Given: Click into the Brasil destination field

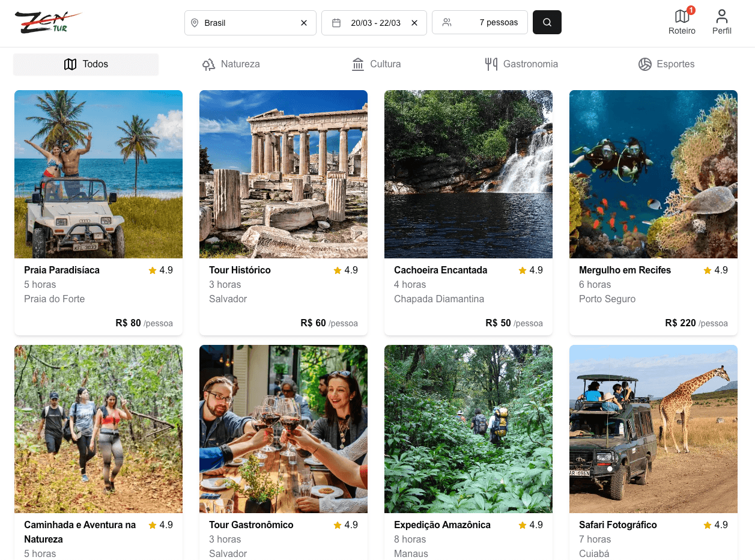Looking at the screenshot, I should pos(246,23).
